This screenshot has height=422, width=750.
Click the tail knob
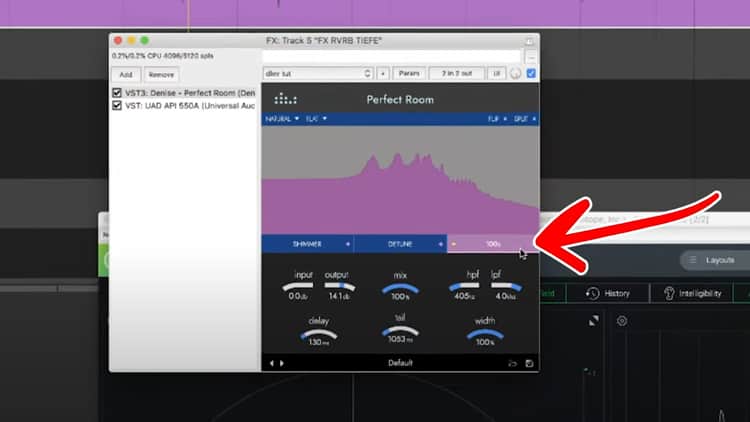point(400,330)
